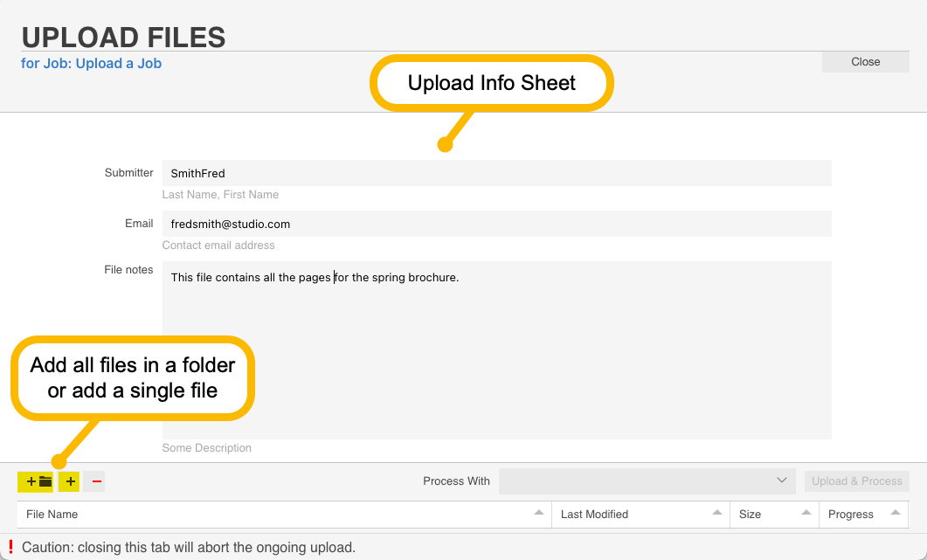
Task: Click the Last Modified sort arrow
Action: point(717,513)
